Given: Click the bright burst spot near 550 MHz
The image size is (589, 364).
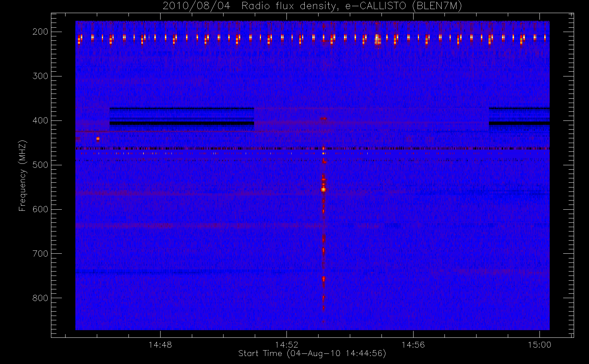Looking at the screenshot, I should click(x=323, y=189).
